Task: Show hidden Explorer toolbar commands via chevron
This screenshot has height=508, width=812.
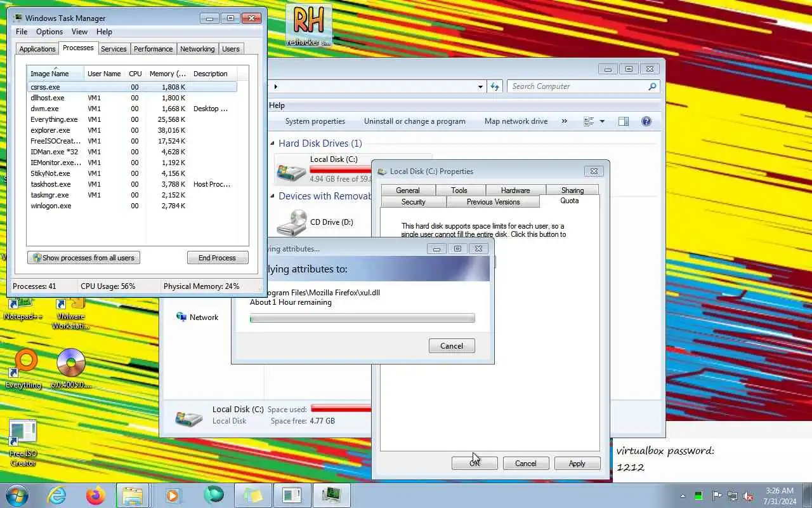Action: point(564,121)
